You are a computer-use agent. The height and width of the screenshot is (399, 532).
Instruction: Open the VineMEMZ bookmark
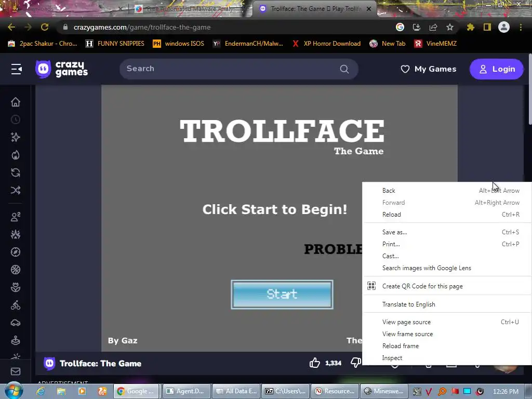point(435,44)
